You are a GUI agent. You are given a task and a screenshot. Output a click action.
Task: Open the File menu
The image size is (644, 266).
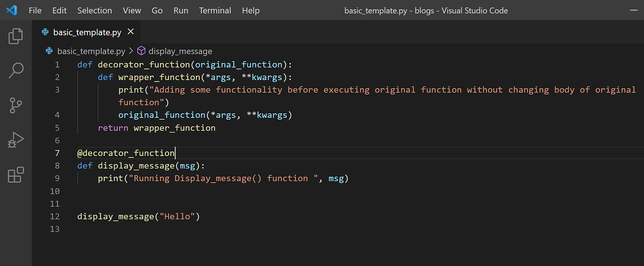pyautogui.click(x=35, y=10)
